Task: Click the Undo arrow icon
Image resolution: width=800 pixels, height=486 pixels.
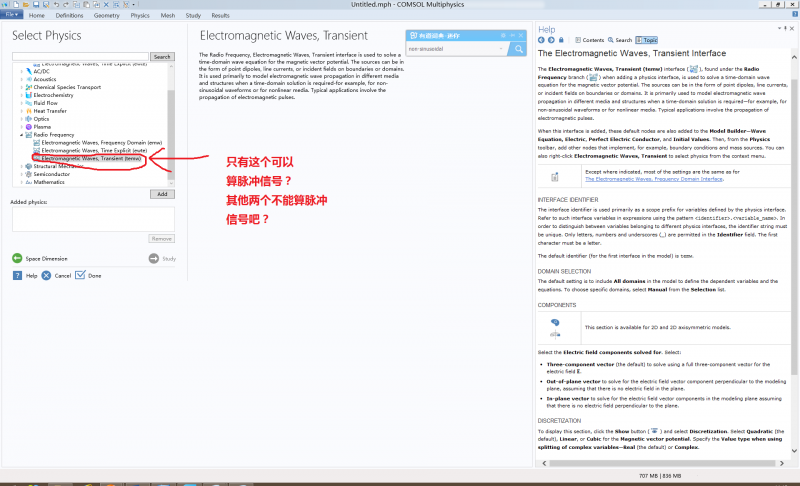Action: click(56, 4)
